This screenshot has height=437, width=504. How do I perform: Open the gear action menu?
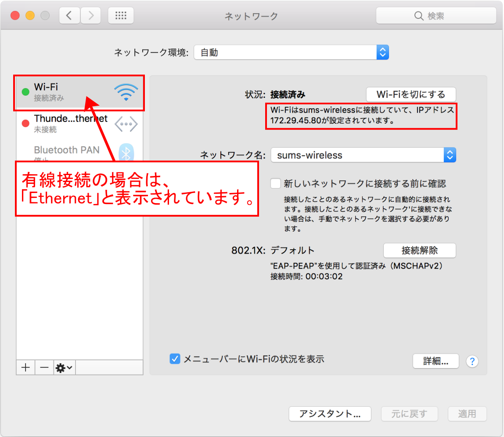65,368
